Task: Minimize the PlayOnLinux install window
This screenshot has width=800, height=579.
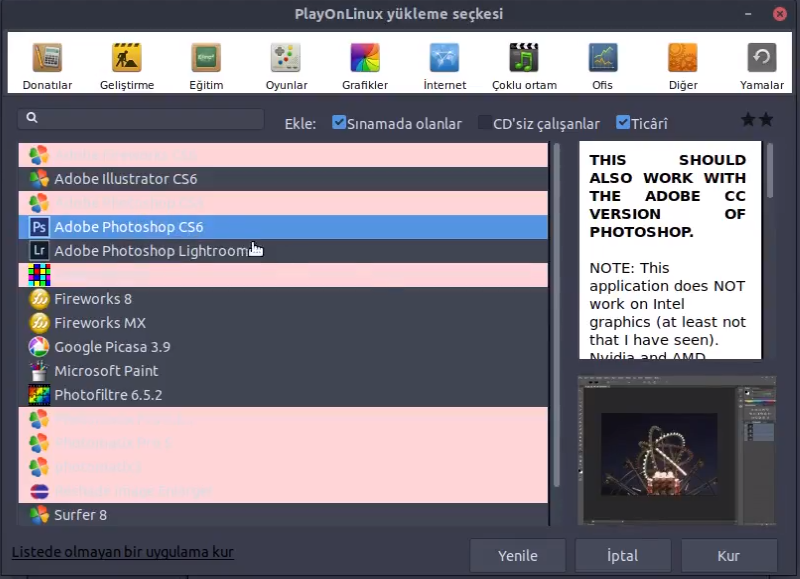Action: [x=748, y=14]
